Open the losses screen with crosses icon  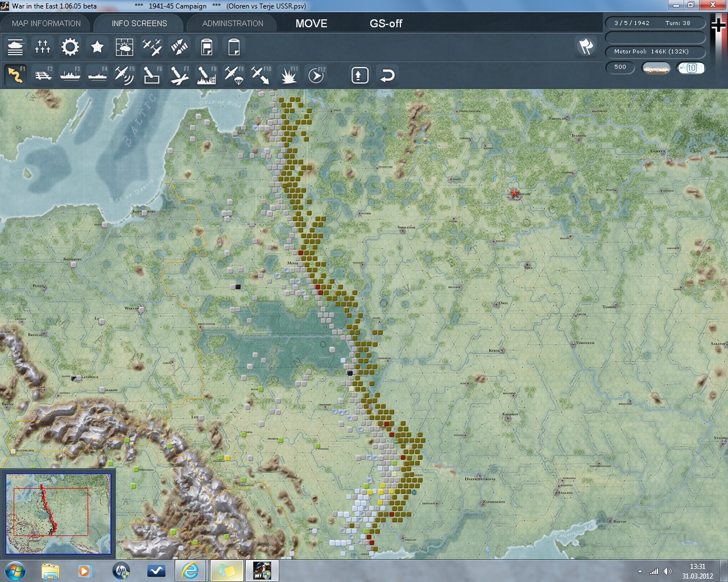coord(43,47)
